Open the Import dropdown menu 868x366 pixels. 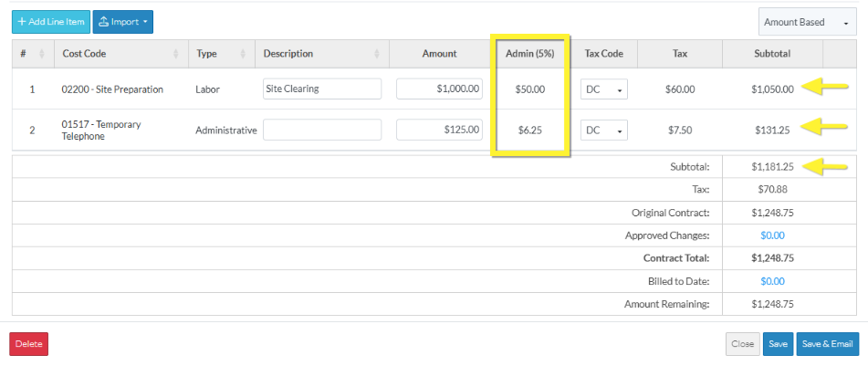point(122,21)
